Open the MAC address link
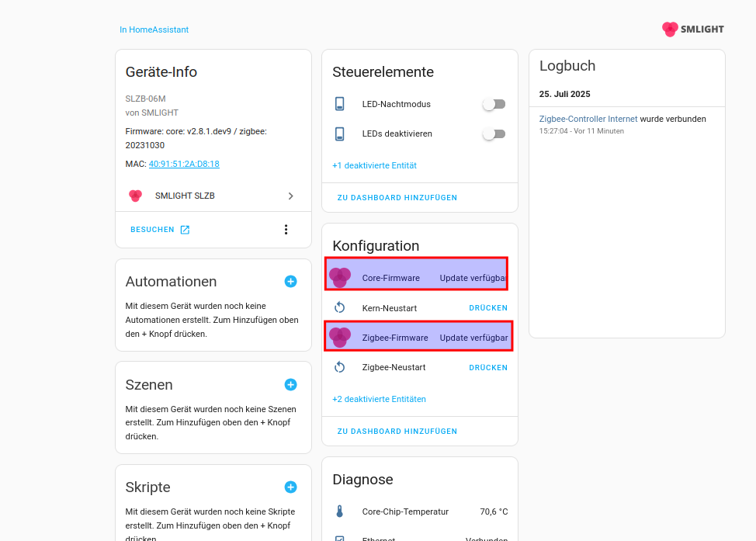Image resolution: width=756 pixels, height=541 pixels. click(184, 165)
